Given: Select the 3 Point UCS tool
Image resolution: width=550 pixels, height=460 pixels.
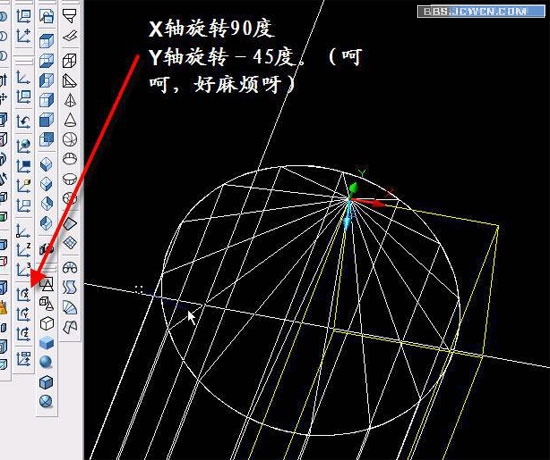Looking at the screenshot, I should pos(24,269).
